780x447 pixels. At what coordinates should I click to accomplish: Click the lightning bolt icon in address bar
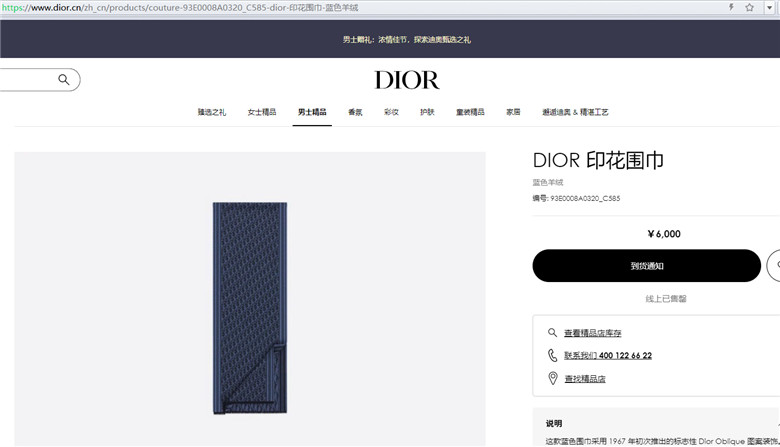tap(731, 7)
